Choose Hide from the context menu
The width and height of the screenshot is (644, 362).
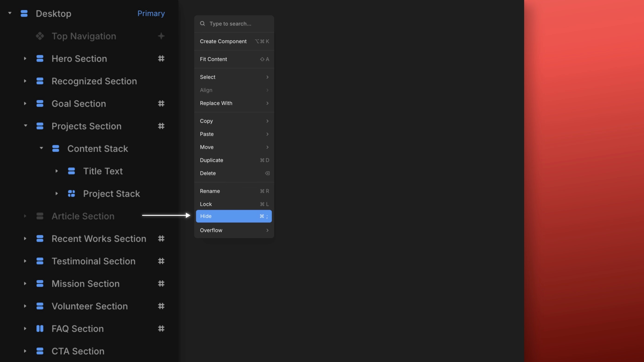pyautogui.click(x=234, y=216)
